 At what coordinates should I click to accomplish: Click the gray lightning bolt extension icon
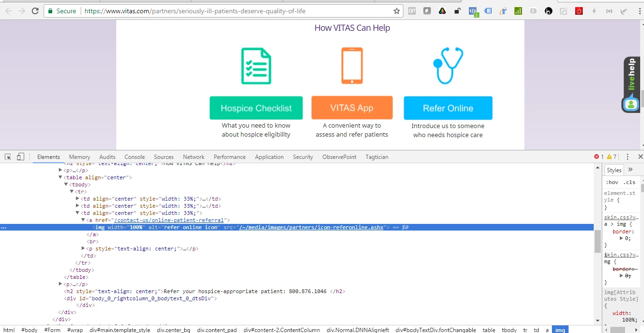(594, 11)
